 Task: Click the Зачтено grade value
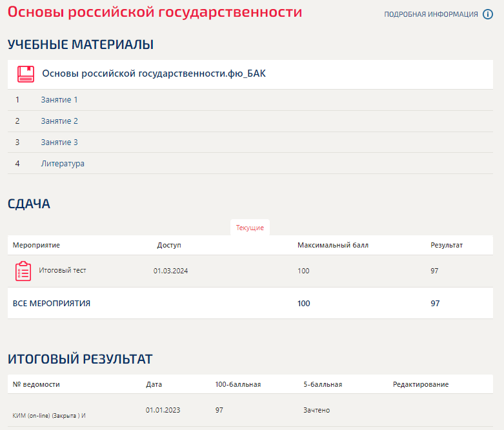point(316,410)
